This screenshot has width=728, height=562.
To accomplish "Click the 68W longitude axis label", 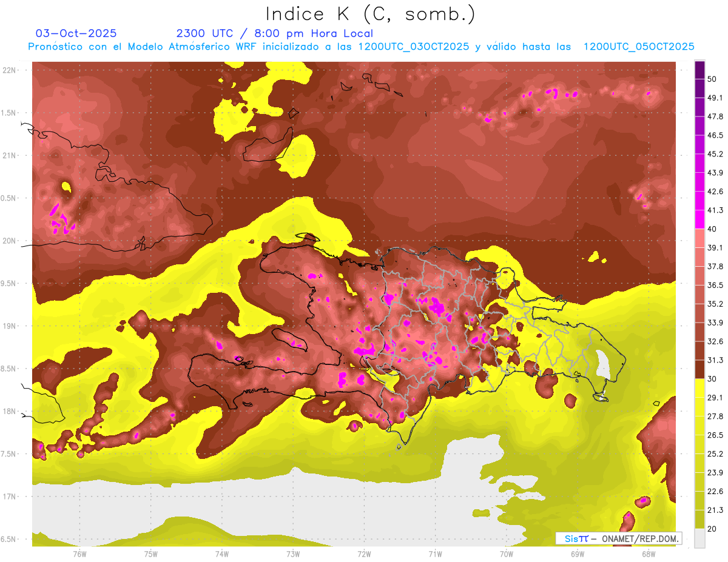I will click(648, 554).
